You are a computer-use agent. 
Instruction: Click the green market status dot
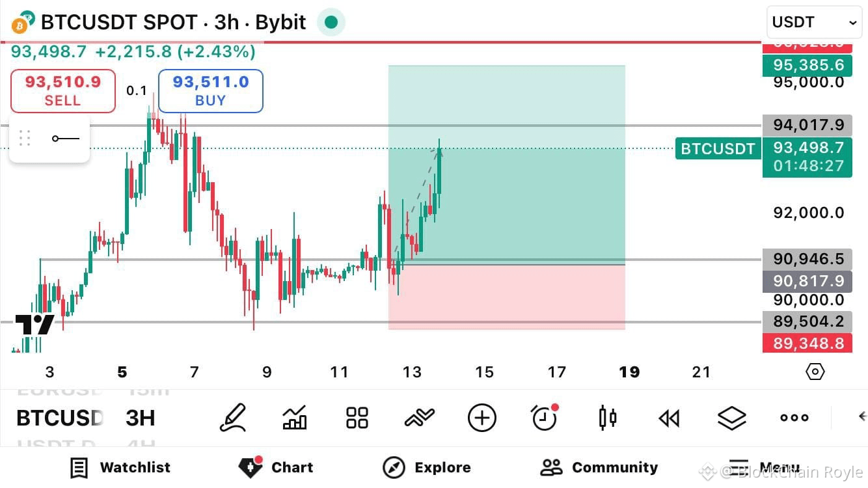coord(331,21)
